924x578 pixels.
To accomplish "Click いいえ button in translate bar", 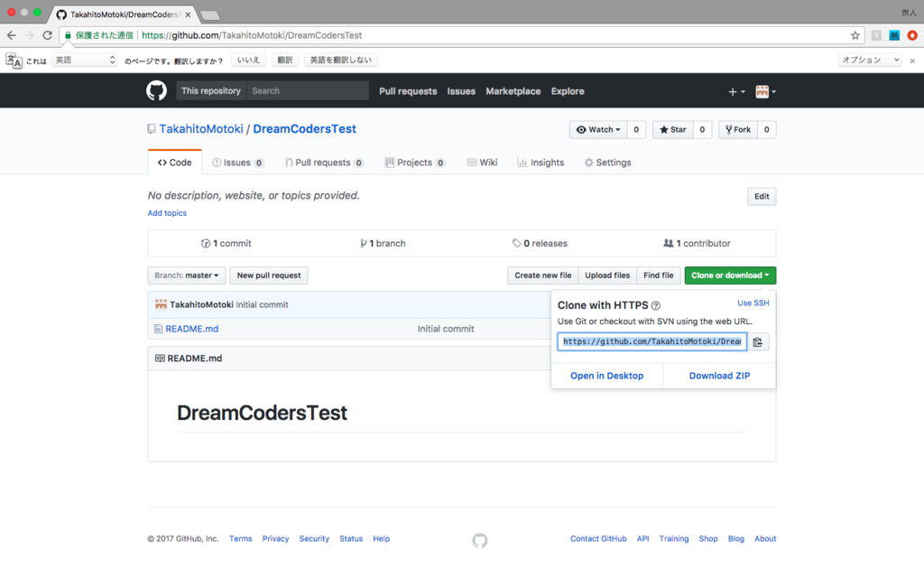I will (x=248, y=61).
